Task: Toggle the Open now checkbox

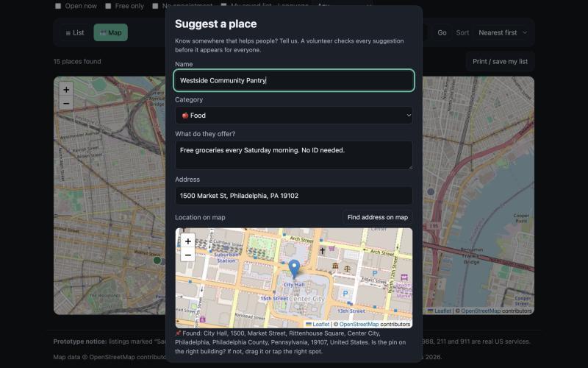Action: coord(58,6)
